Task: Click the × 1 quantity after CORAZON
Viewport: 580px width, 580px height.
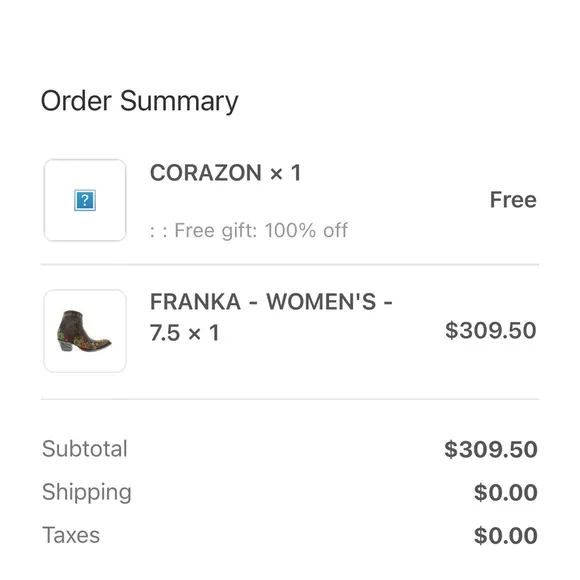Action: click(x=286, y=173)
